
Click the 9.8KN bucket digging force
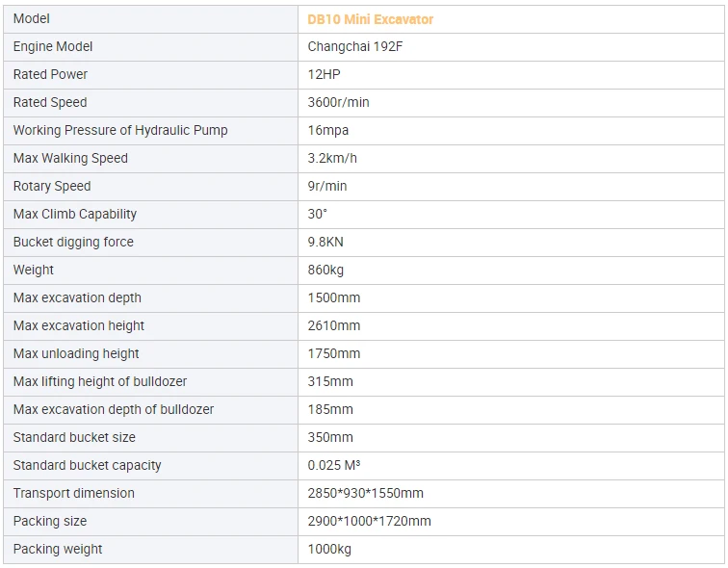325,242
